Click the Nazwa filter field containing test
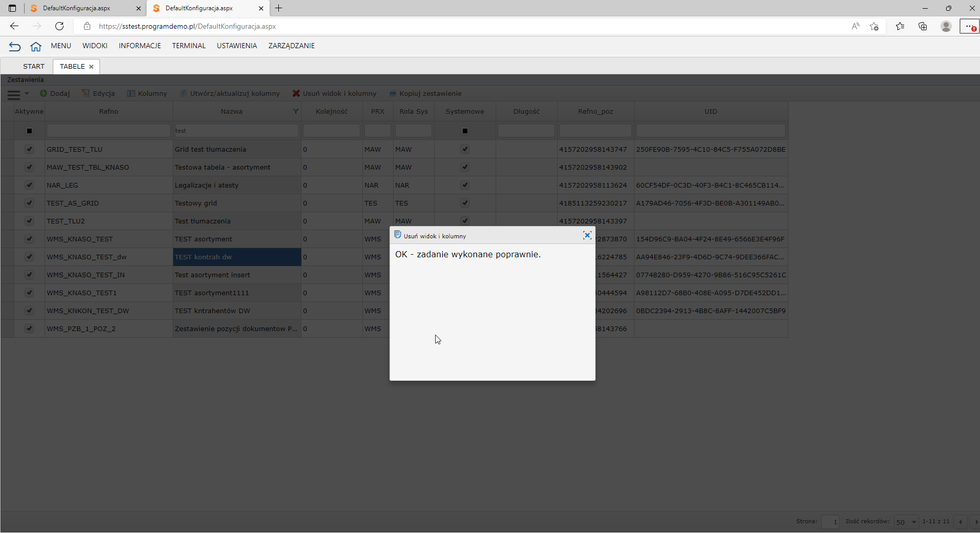Image resolution: width=980 pixels, height=533 pixels. tap(236, 131)
